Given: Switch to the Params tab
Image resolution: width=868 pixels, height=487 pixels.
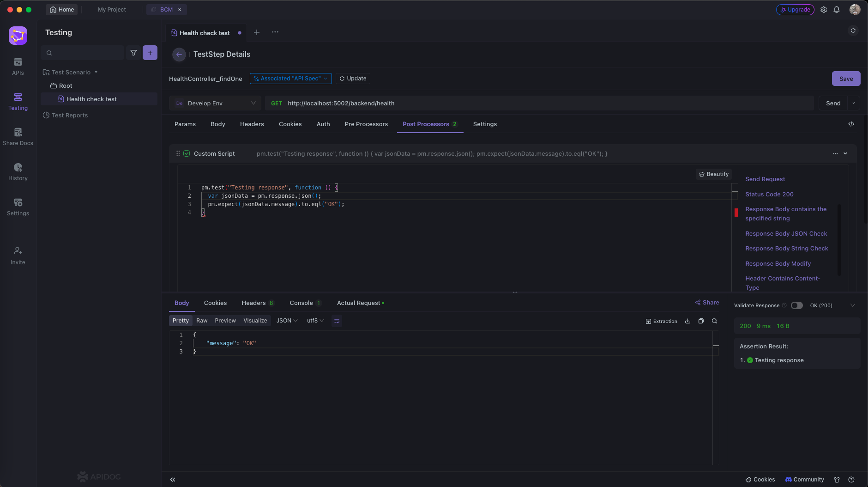Looking at the screenshot, I should 185,124.
